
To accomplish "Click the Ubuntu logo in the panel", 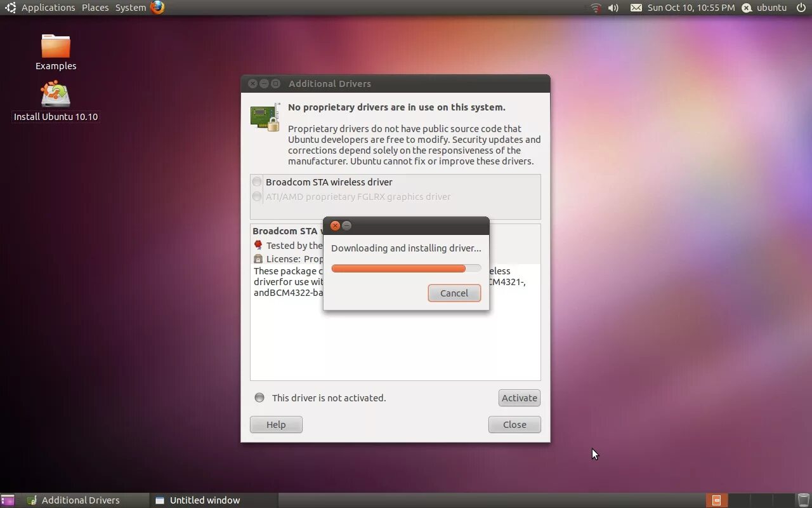I will tap(10, 8).
